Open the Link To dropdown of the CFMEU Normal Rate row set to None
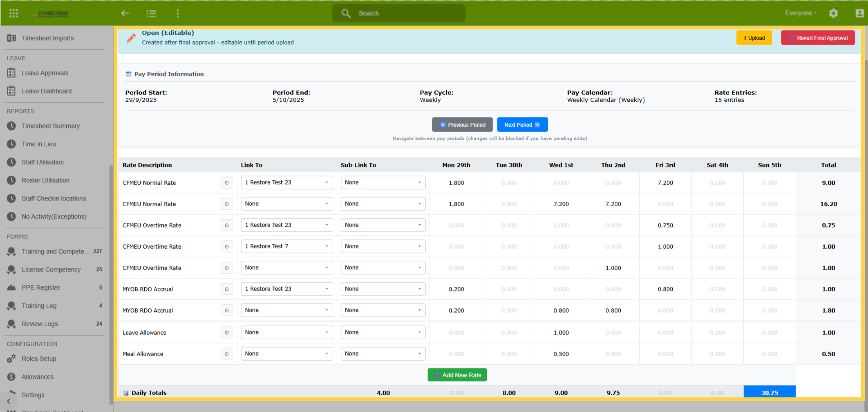The height and width of the screenshot is (412, 868). click(x=287, y=204)
